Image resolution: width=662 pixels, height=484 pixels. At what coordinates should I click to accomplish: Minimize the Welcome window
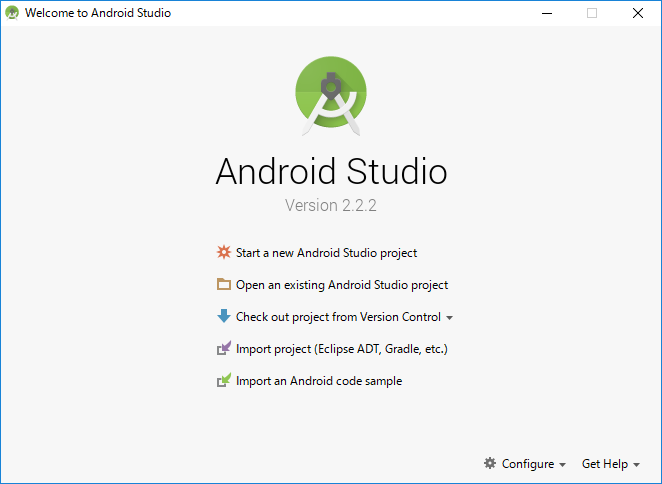click(x=547, y=13)
